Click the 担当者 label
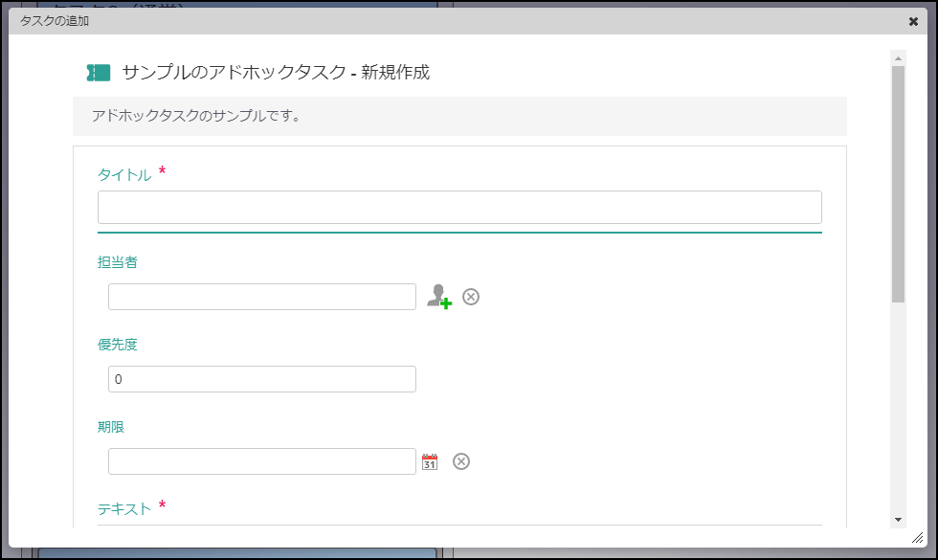Image resolution: width=938 pixels, height=560 pixels. coord(118,262)
